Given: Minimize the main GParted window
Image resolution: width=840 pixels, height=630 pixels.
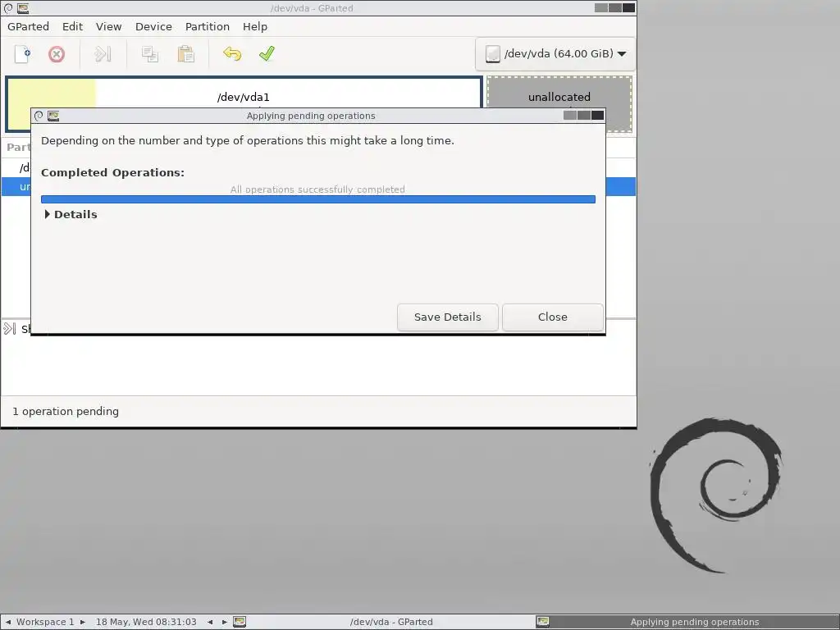Looking at the screenshot, I should click(x=601, y=7).
